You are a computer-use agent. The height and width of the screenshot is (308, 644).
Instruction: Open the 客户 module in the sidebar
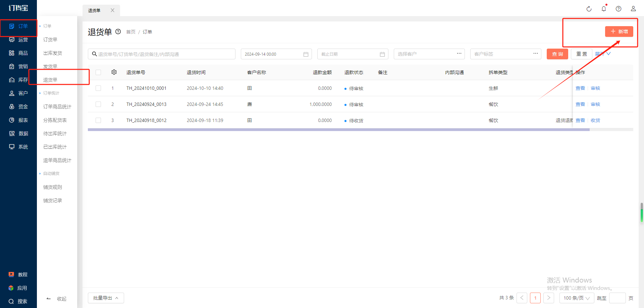[x=18, y=93]
